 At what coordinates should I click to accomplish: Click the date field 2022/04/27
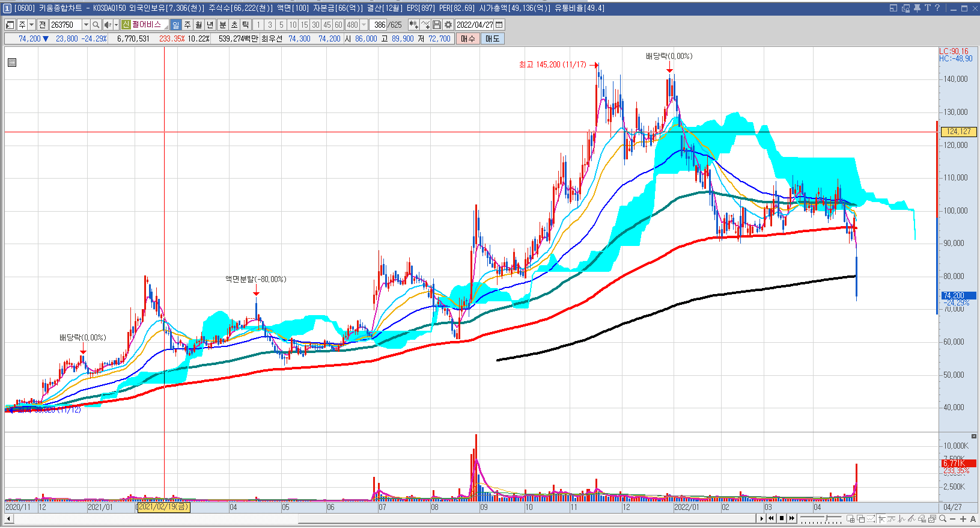point(475,25)
